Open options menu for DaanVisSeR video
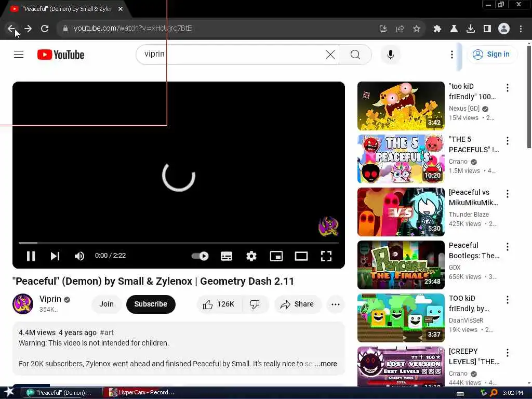Image resolution: width=532 pixels, height=399 pixels. 507,300
